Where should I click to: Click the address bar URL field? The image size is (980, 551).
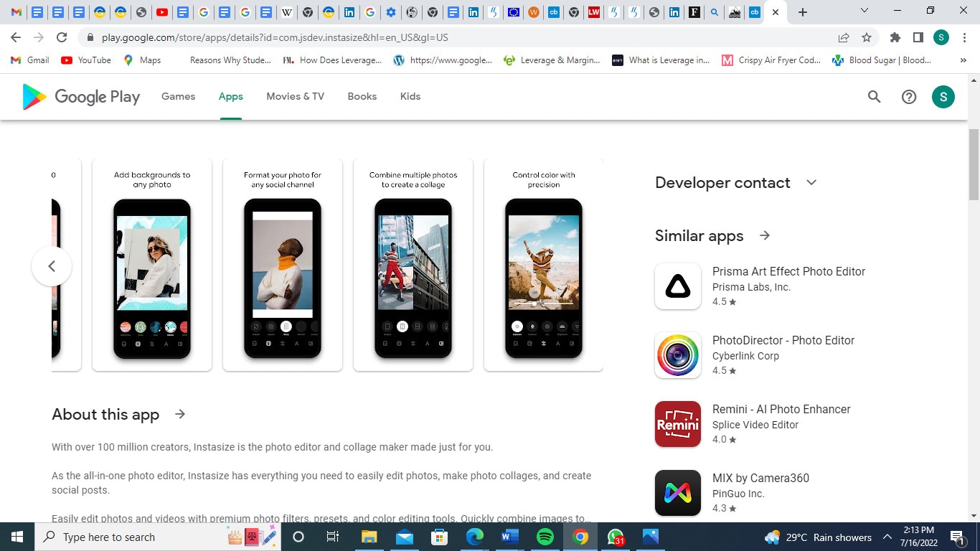coord(459,37)
